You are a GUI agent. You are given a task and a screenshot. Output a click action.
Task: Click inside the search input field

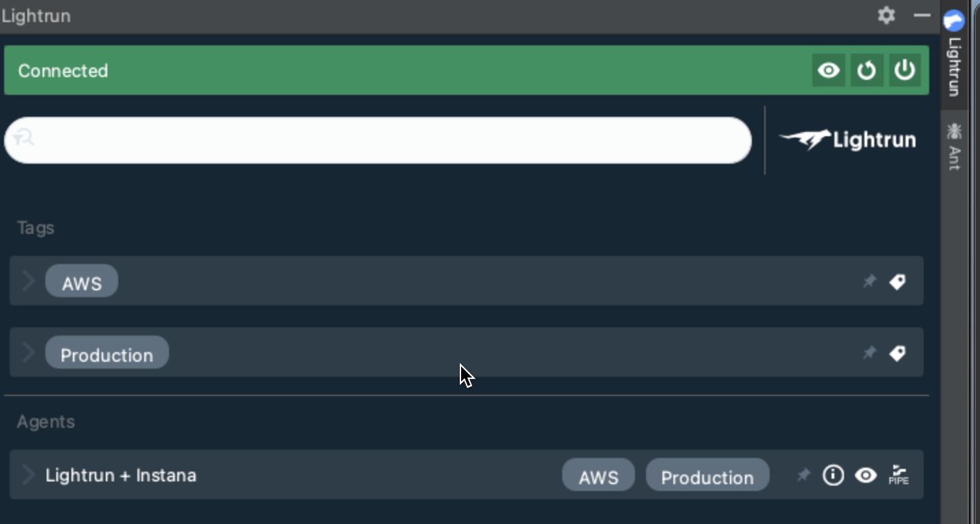(385, 140)
